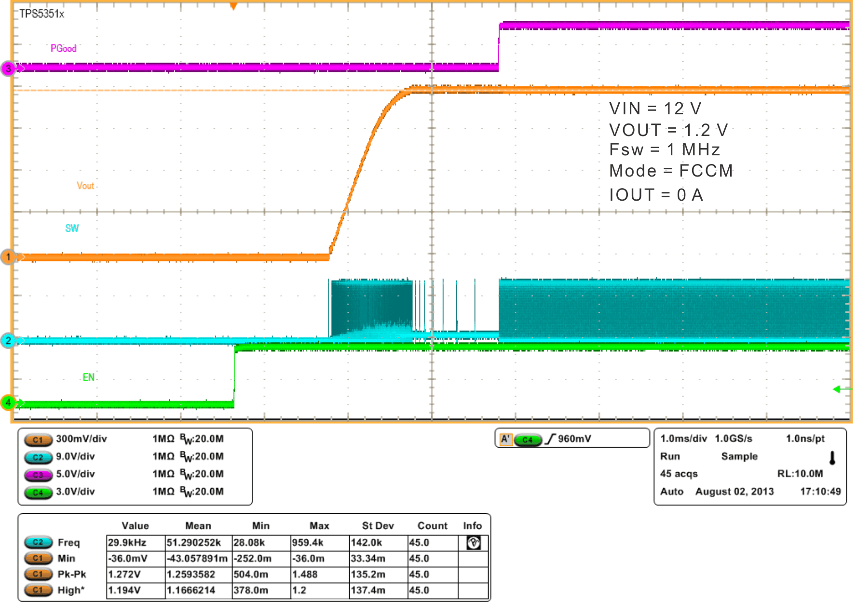
Task: Toggle channel 3 via the PGood ground marker
Action: [8, 68]
